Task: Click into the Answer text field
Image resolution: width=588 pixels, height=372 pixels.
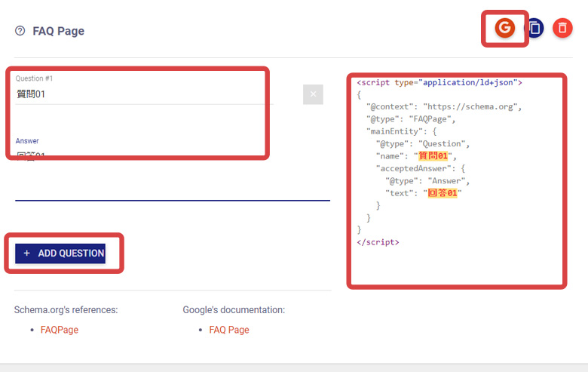Action: 151,156
